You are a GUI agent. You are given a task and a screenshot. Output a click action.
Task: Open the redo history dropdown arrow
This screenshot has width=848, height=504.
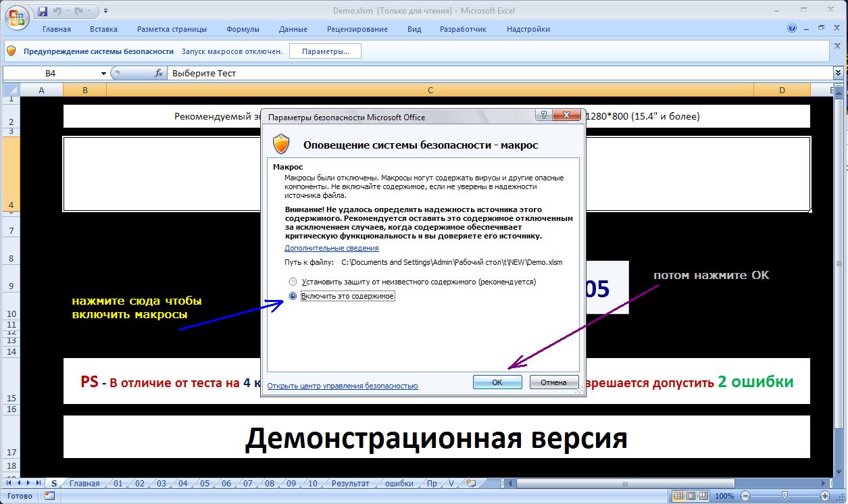coord(90,11)
